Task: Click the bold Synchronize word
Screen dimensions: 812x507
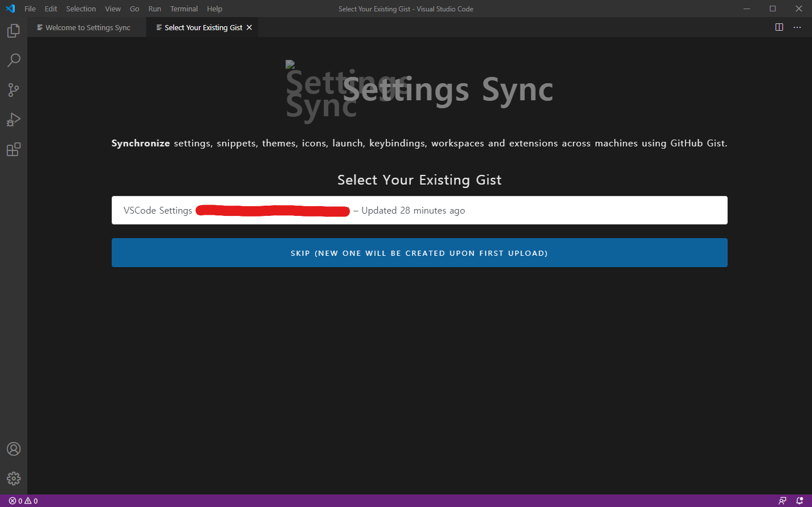Action: coord(141,143)
